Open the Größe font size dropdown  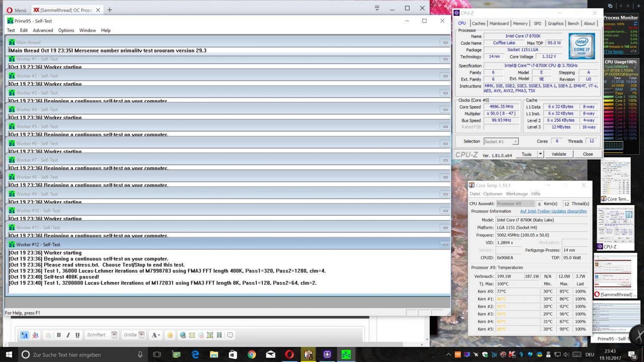pos(134,335)
